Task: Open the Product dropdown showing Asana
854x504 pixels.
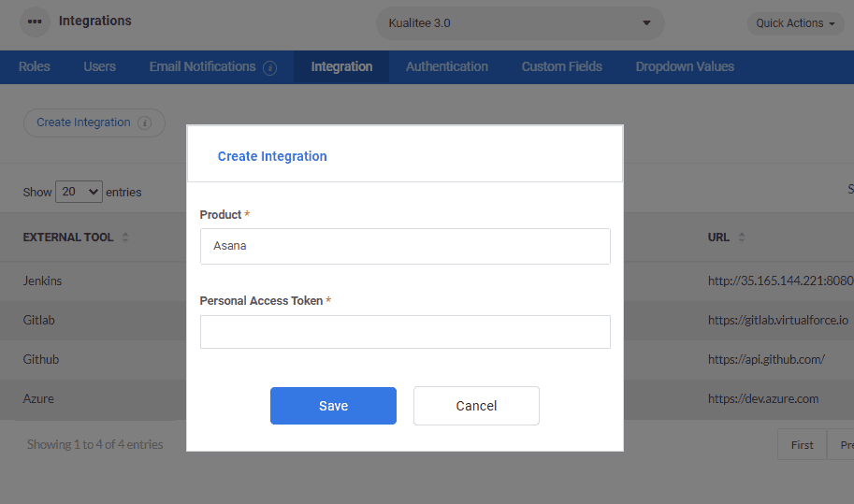Action: 405,246
